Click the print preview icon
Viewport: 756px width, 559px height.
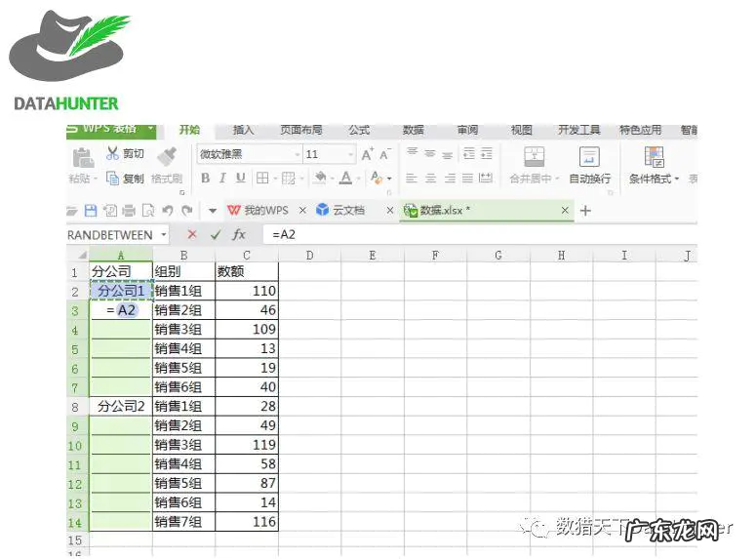148,211
